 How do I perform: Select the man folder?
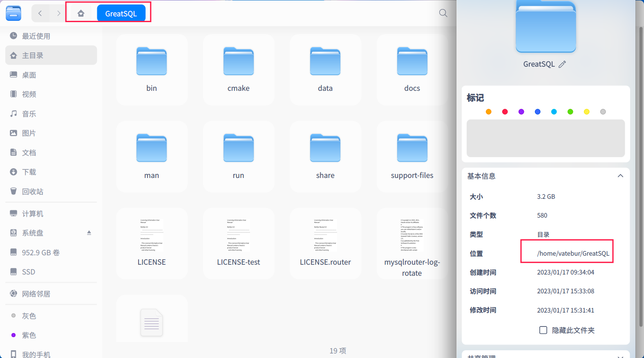(x=152, y=157)
